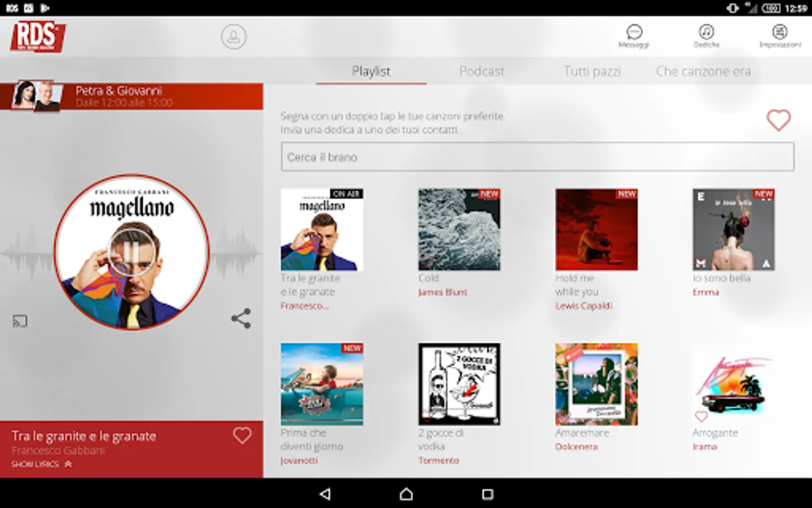812x508 pixels.
Task: Open the user profile icon
Action: tap(233, 37)
